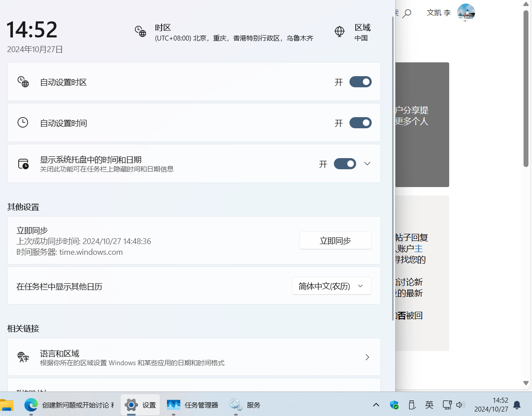This screenshot has width=532, height=416.
Task: Click the network status tray icon
Action: coord(447,405)
